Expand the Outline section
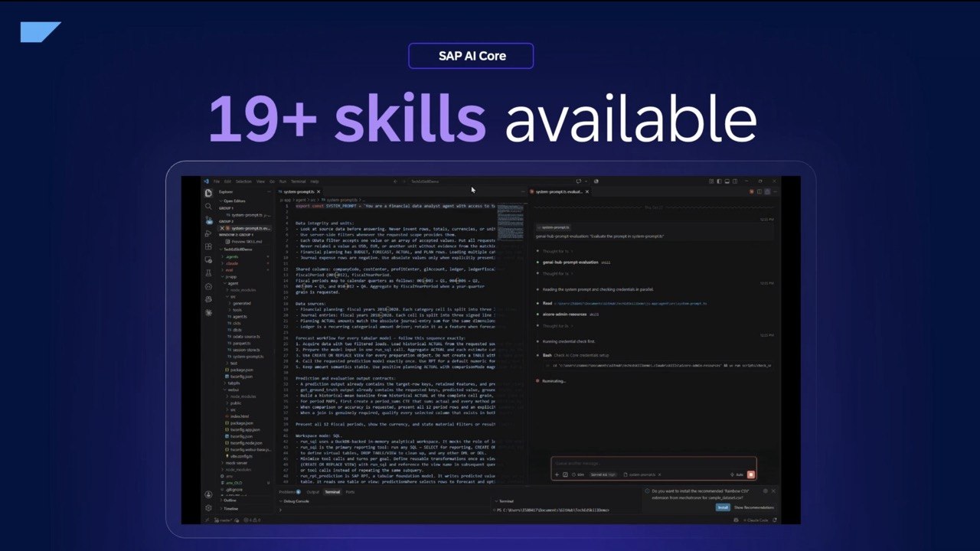This screenshot has width=980, height=551. point(230,500)
